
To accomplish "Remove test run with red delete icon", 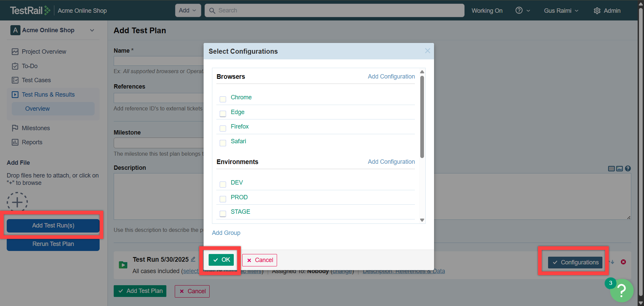I will point(623,262).
